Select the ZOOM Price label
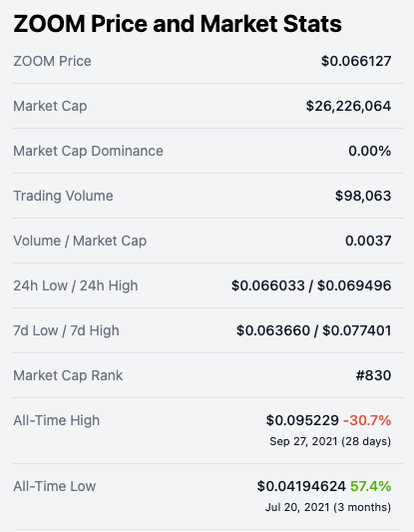The image size is (414, 532). [52, 62]
